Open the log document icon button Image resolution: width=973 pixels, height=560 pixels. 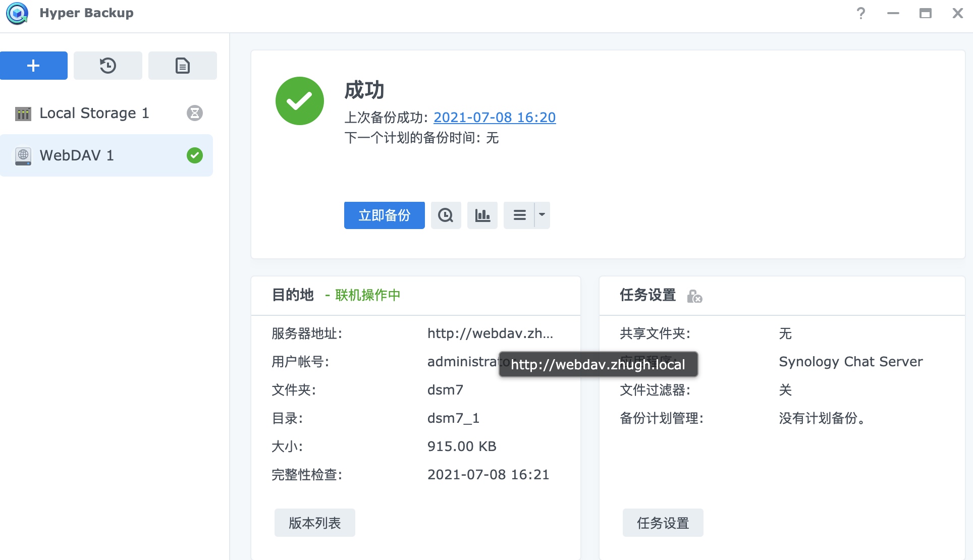(183, 66)
